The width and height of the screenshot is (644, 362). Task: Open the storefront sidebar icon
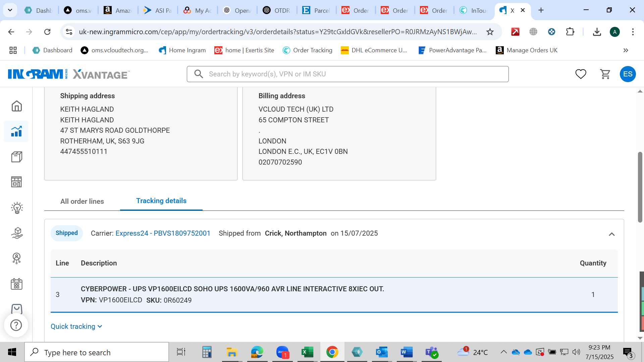click(16, 182)
